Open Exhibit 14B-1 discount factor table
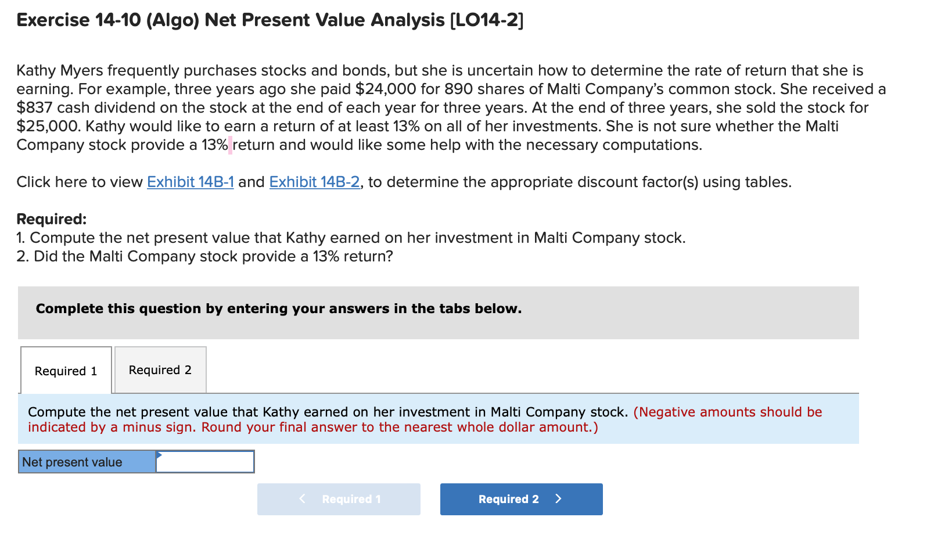 pyautogui.click(x=191, y=182)
